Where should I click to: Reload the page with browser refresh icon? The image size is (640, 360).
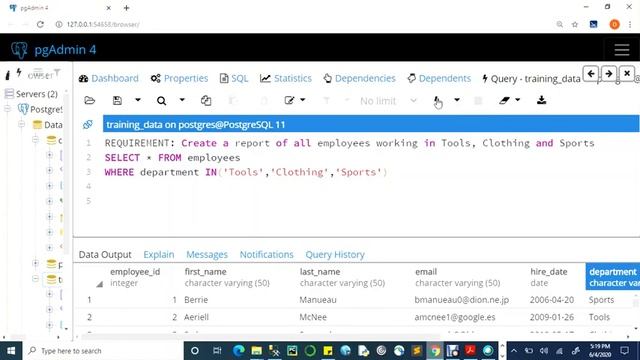coord(40,24)
